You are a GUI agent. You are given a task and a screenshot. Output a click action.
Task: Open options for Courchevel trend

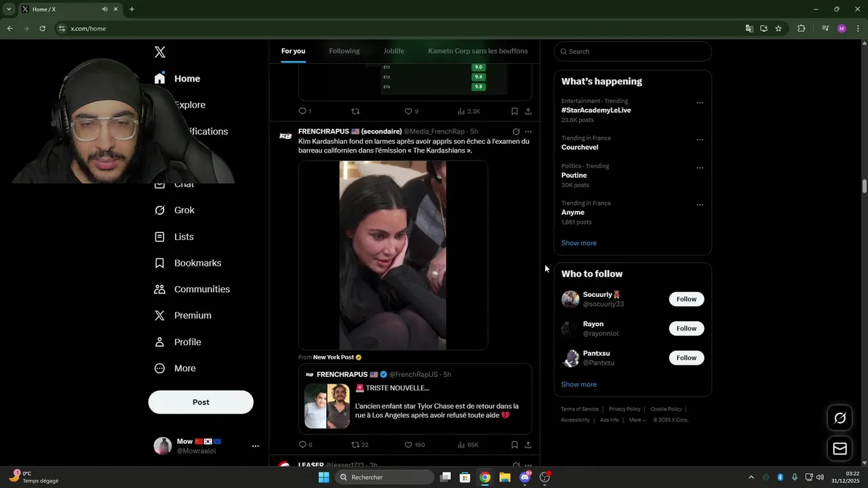coord(700,140)
